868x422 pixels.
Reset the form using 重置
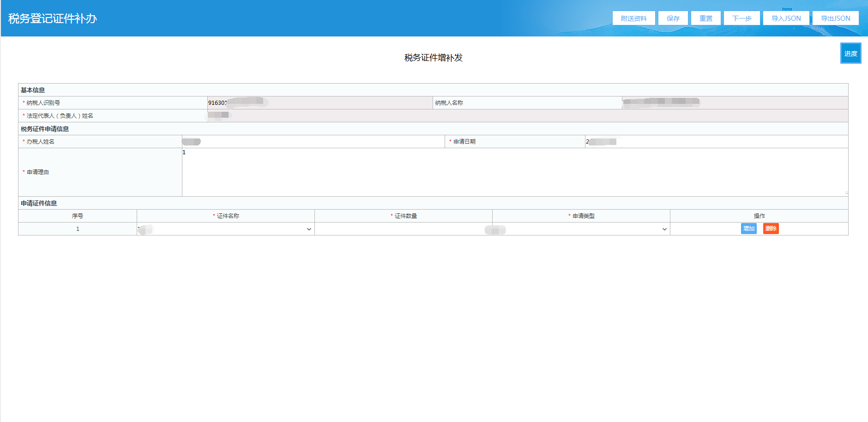tap(705, 18)
